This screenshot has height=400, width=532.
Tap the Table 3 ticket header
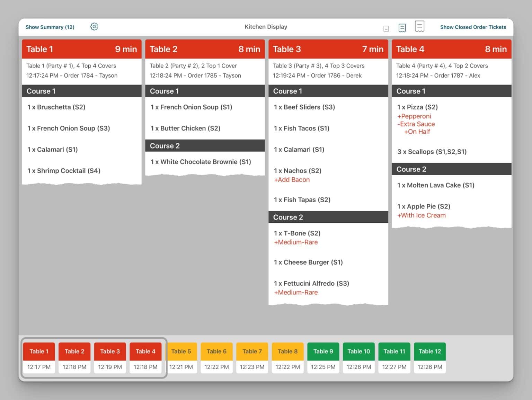coord(328,49)
